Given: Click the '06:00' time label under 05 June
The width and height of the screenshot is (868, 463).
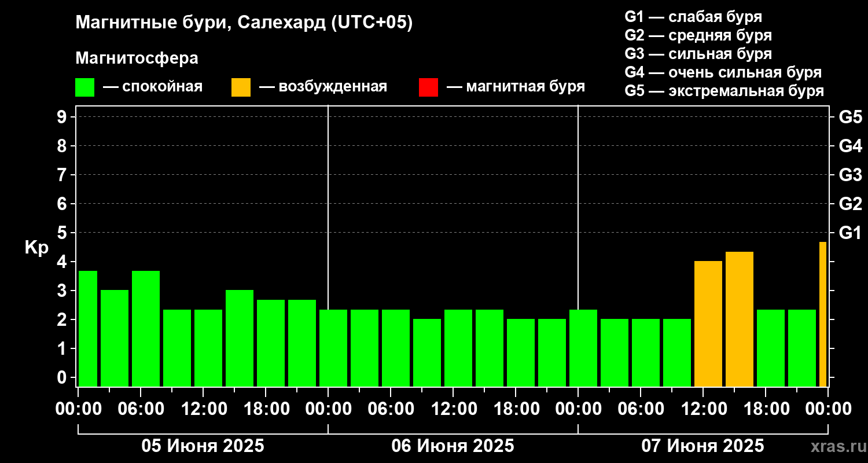Looking at the screenshot, I should 141,410.
